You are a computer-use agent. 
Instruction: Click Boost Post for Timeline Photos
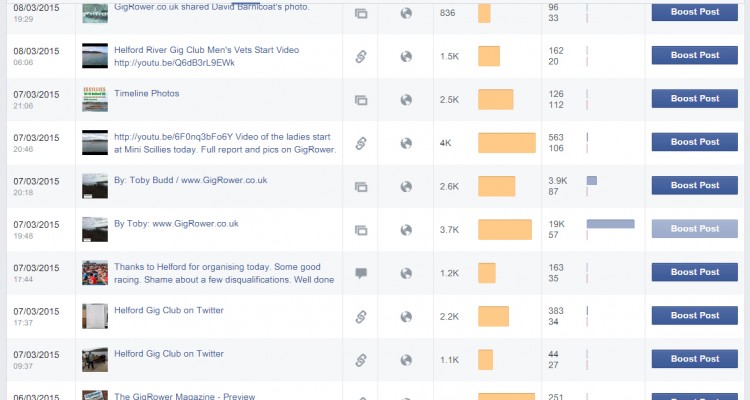(695, 99)
